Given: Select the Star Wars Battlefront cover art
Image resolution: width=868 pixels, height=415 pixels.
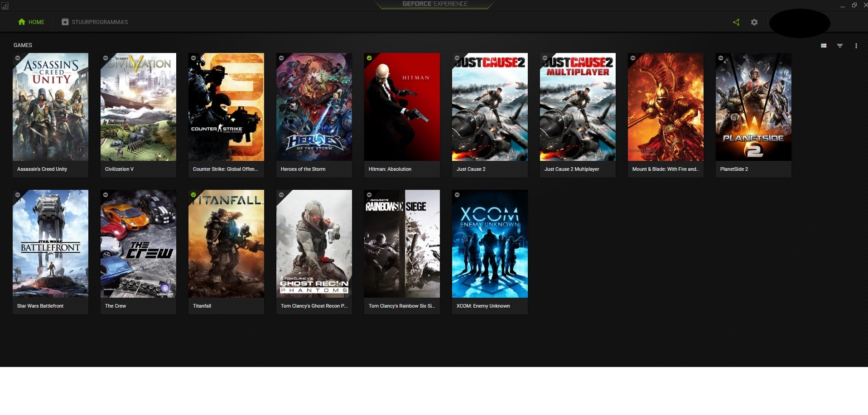Looking at the screenshot, I should tap(50, 244).
